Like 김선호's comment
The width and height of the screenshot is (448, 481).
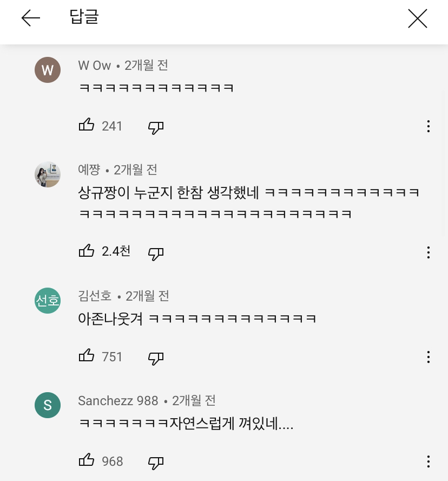[x=87, y=356]
